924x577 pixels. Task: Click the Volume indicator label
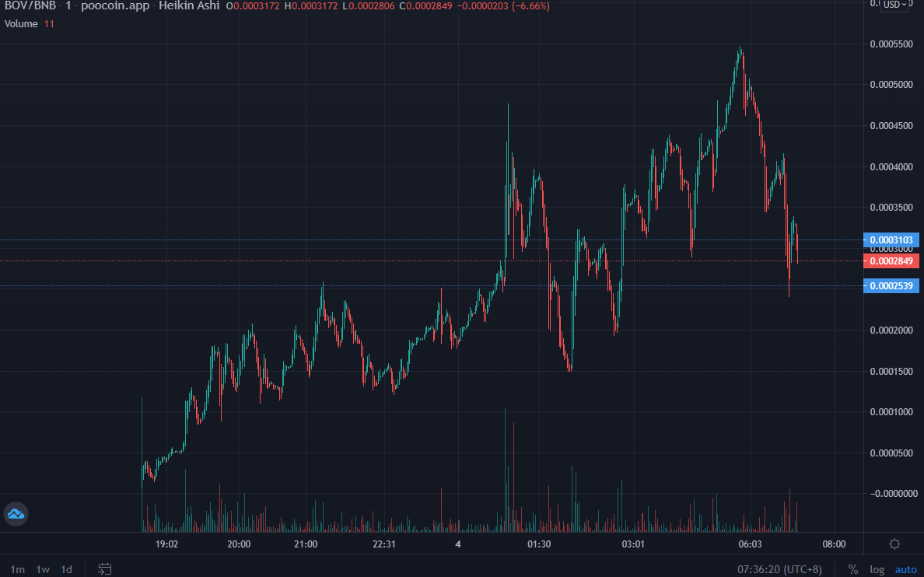[21, 23]
